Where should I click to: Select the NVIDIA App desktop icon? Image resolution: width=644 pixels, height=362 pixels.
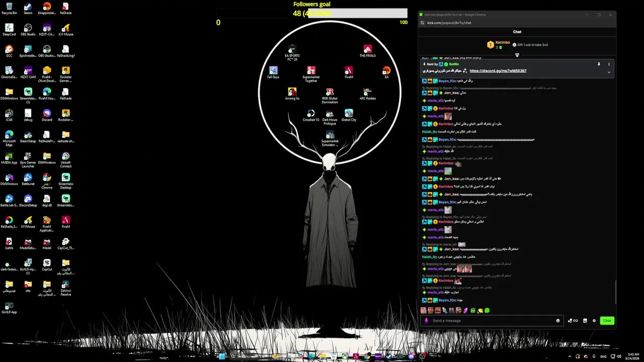(x=9, y=158)
